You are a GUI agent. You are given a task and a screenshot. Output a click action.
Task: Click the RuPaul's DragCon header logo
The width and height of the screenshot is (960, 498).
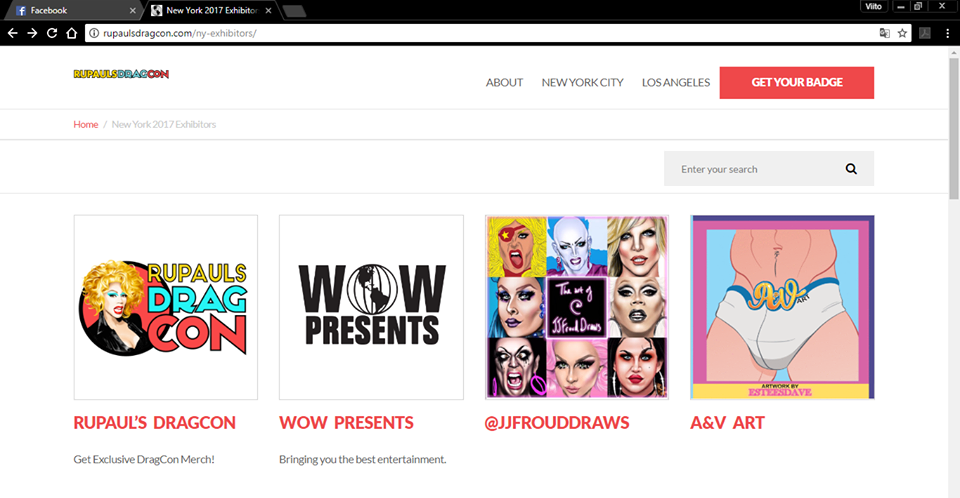point(121,74)
